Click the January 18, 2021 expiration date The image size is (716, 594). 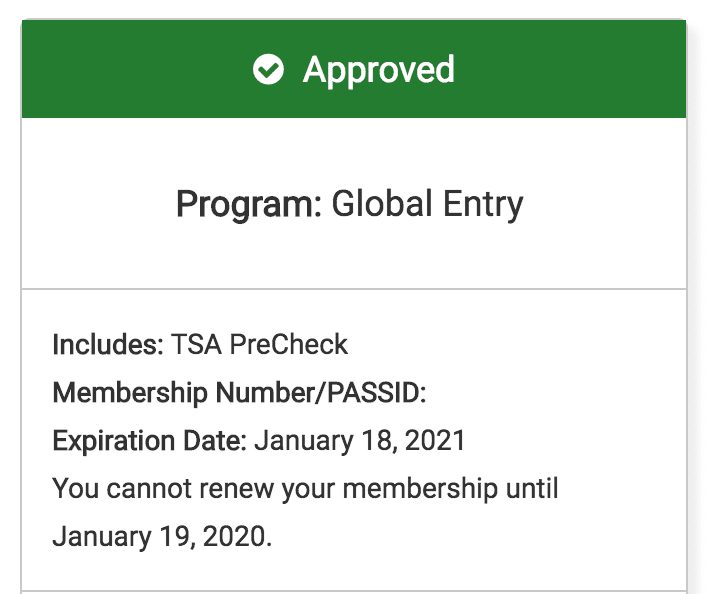tap(360, 441)
